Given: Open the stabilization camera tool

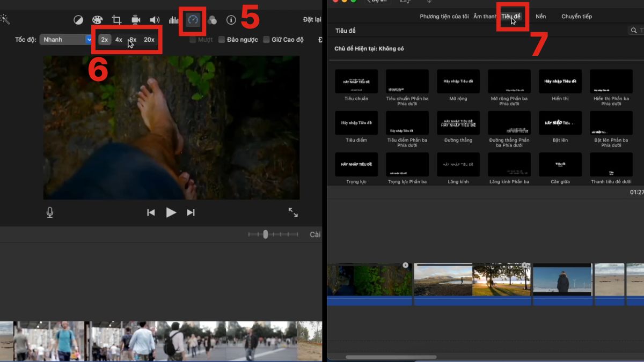Looking at the screenshot, I should (x=136, y=20).
